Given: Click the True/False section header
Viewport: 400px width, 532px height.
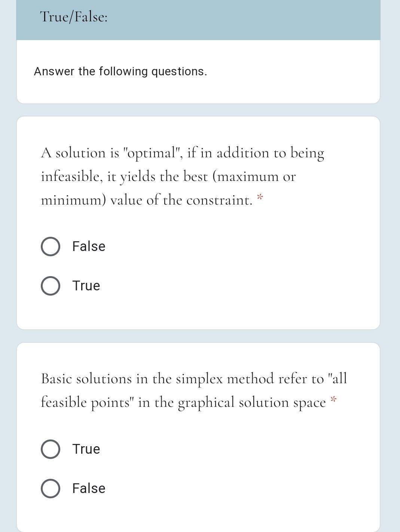Looking at the screenshot, I should (x=73, y=17).
